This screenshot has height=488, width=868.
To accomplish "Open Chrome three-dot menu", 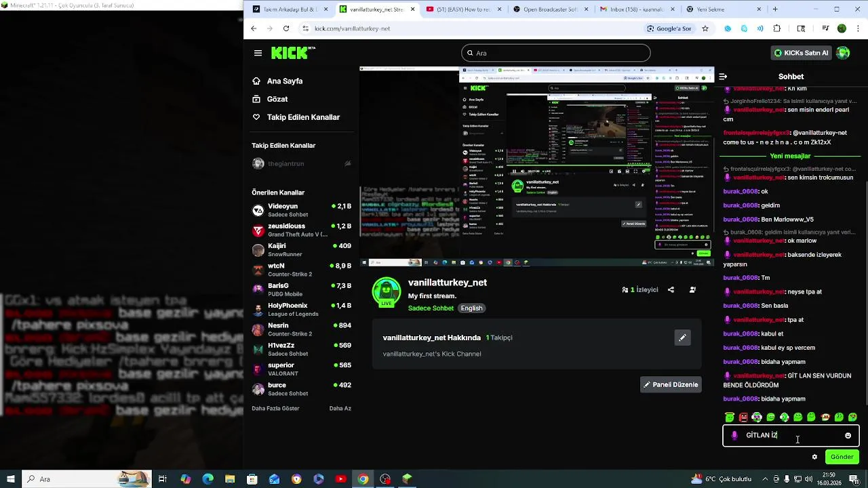I will point(858,28).
